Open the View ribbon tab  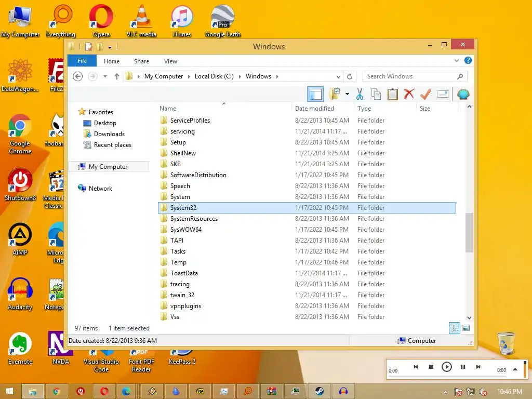(170, 61)
